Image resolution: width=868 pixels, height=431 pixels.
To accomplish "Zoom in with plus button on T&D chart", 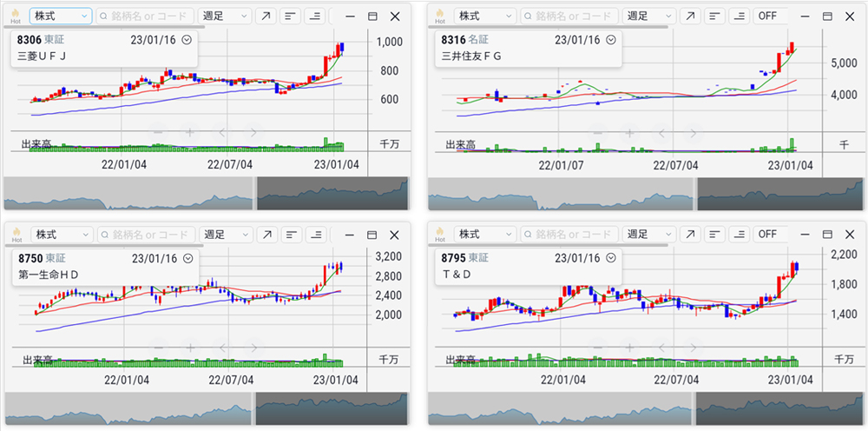I will coord(629,348).
